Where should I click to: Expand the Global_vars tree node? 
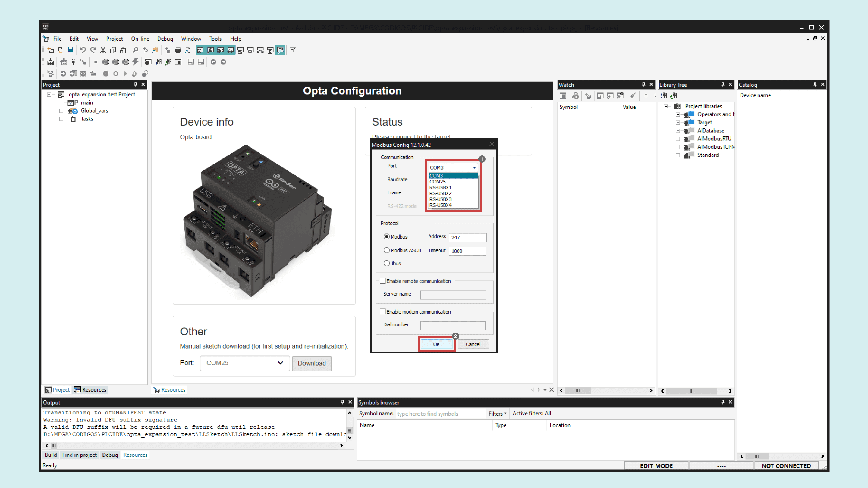tap(61, 111)
